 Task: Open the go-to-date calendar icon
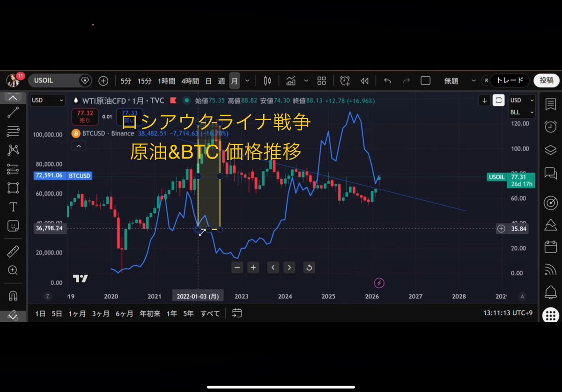click(237, 313)
